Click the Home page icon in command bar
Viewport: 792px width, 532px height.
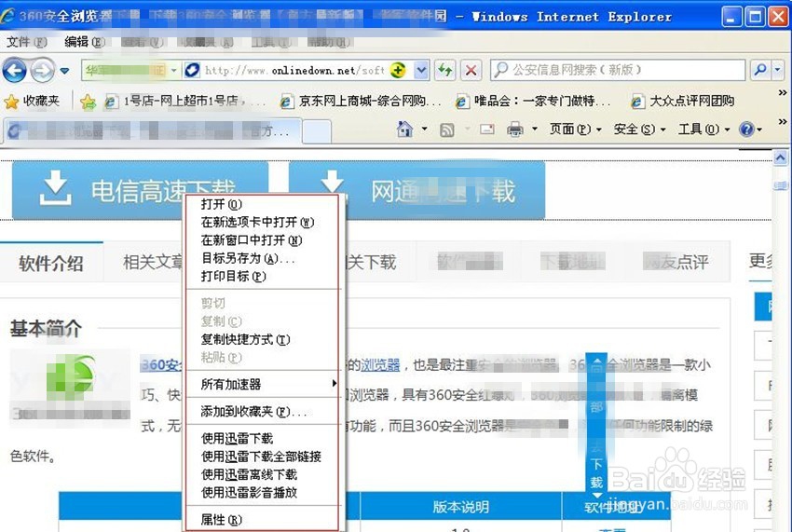[x=404, y=130]
